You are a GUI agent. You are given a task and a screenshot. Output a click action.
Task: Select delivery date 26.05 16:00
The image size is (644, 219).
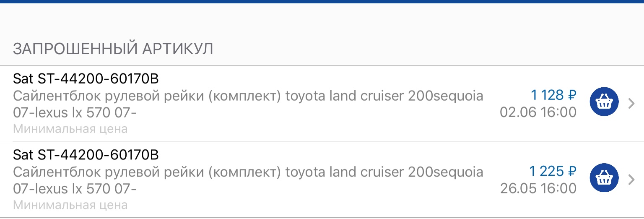coord(538,188)
